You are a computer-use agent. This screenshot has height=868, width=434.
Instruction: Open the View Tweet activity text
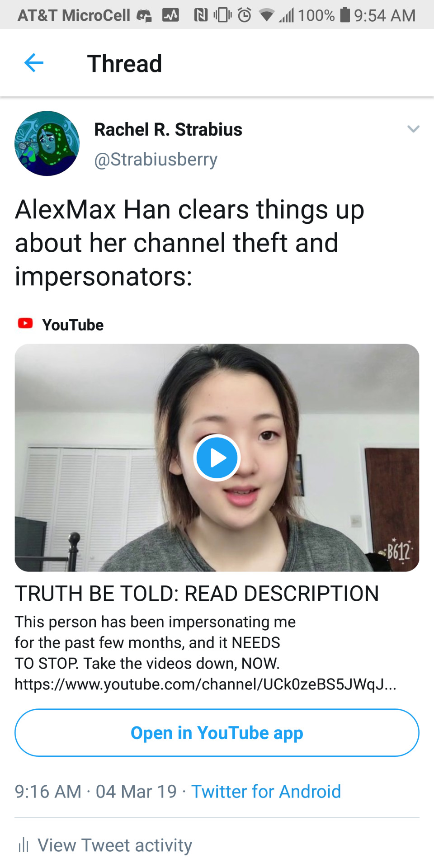coord(115,845)
